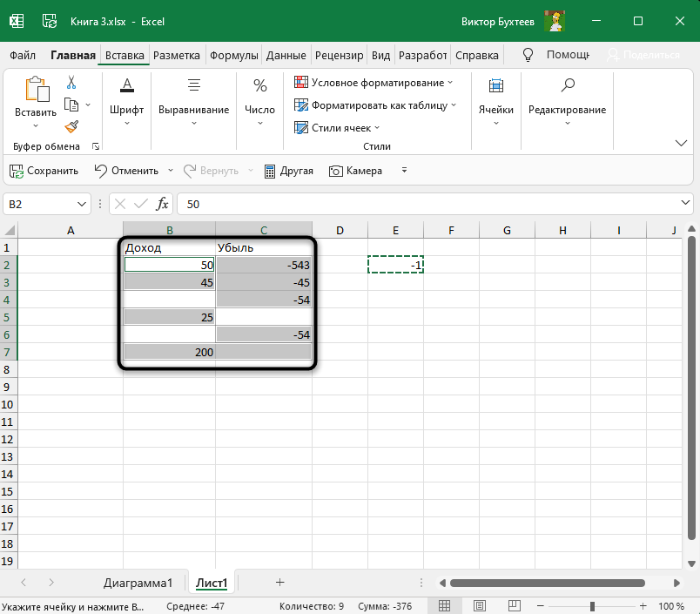Click Отменить undo button

pyautogui.click(x=126, y=171)
